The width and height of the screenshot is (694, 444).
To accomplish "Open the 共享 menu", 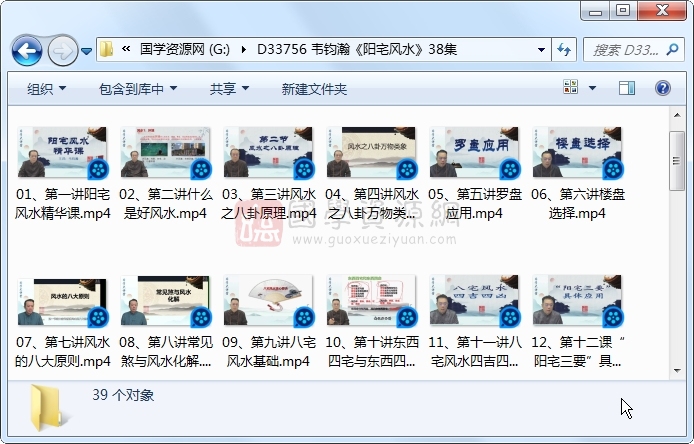I will point(229,89).
